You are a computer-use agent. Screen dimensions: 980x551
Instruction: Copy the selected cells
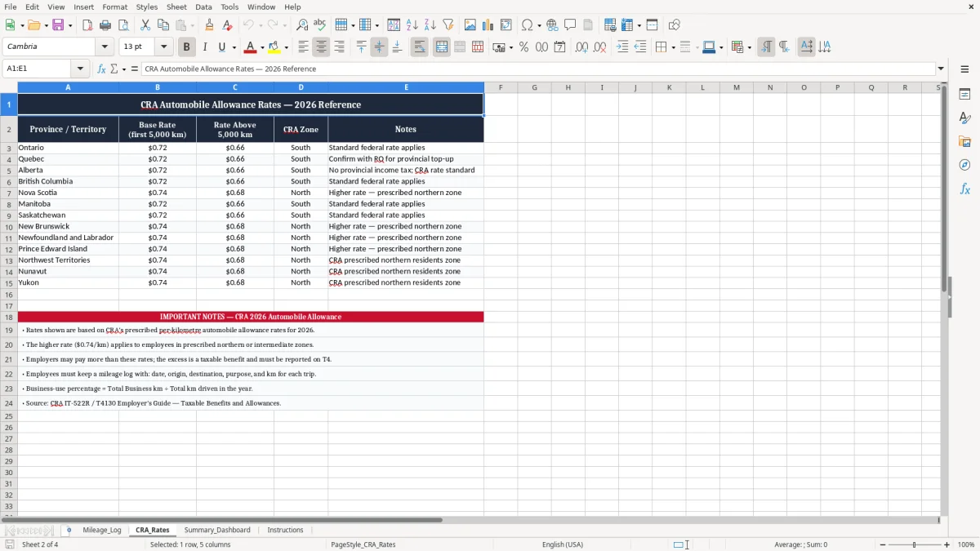pos(163,25)
